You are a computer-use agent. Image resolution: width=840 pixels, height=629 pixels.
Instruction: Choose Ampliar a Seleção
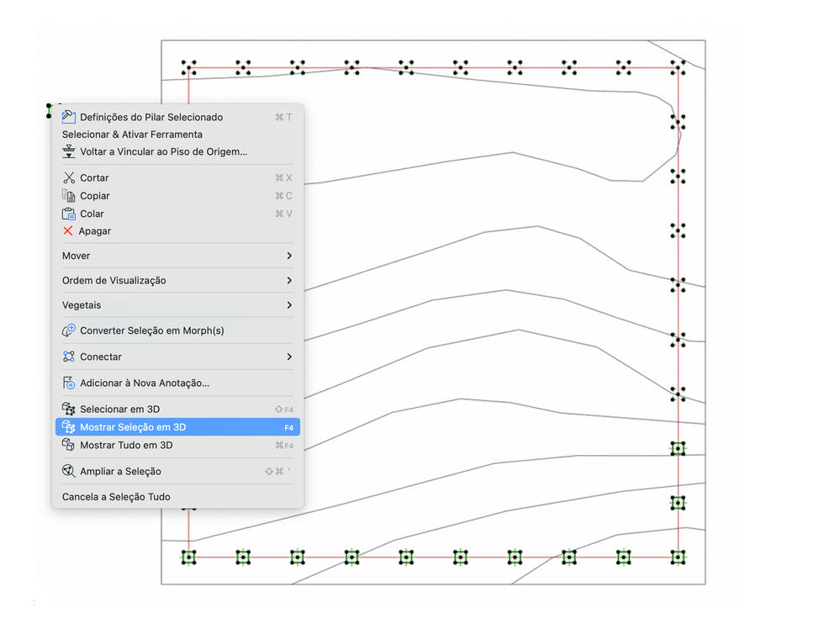177,472
